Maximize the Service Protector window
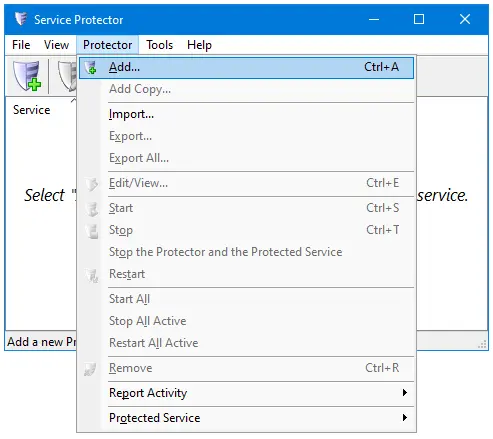The width and height of the screenshot is (493, 439). [x=419, y=19]
